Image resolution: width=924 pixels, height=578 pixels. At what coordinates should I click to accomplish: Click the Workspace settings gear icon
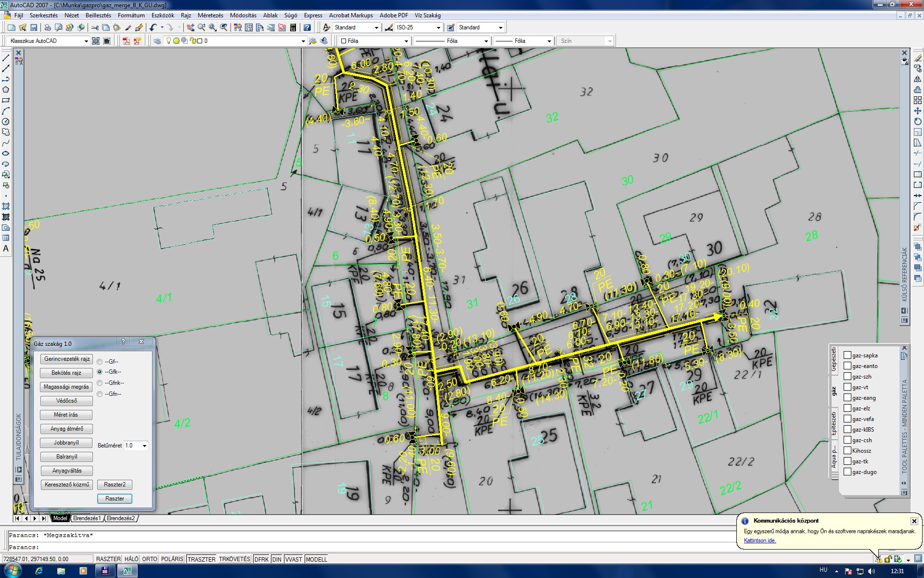click(96, 41)
